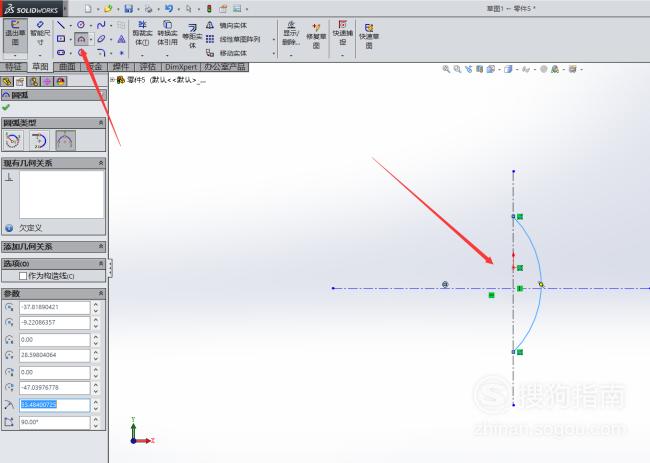Open Display/Delete Relations (显示/删除) tool
The height and width of the screenshot is (463, 650).
point(291,33)
